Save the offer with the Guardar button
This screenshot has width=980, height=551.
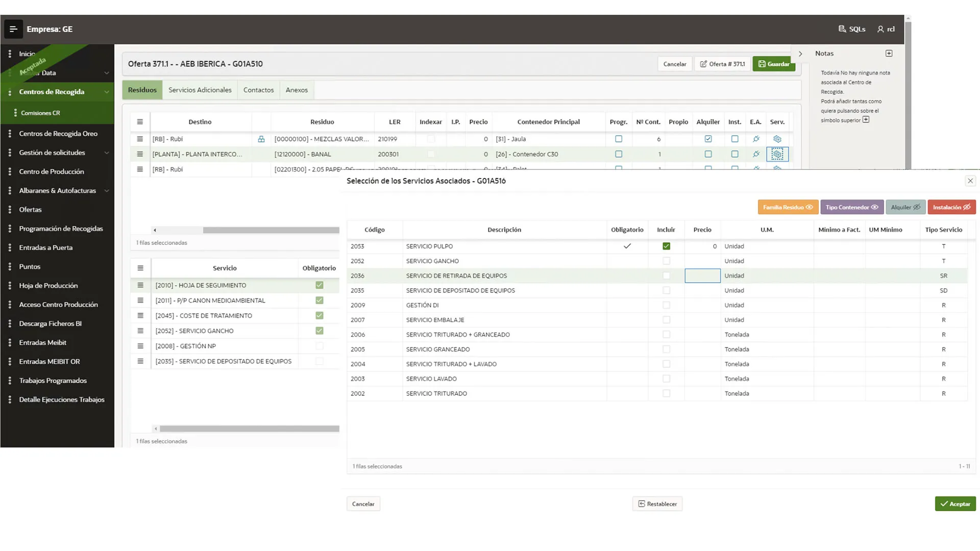[774, 64]
